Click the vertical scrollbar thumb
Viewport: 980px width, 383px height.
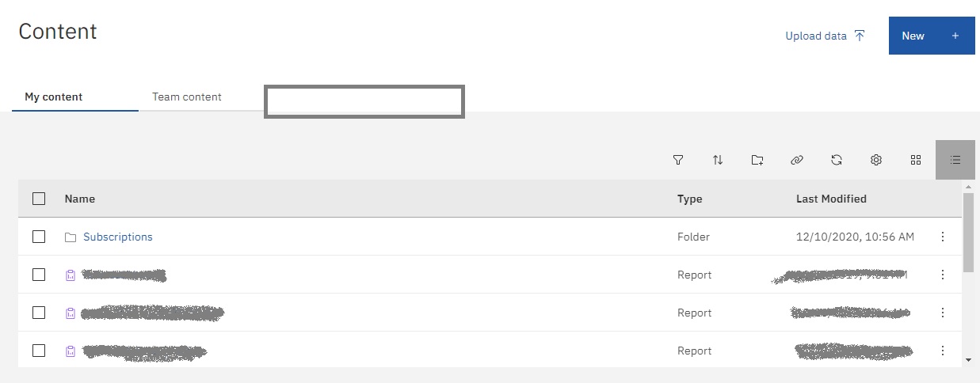pyautogui.click(x=967, y=231)
